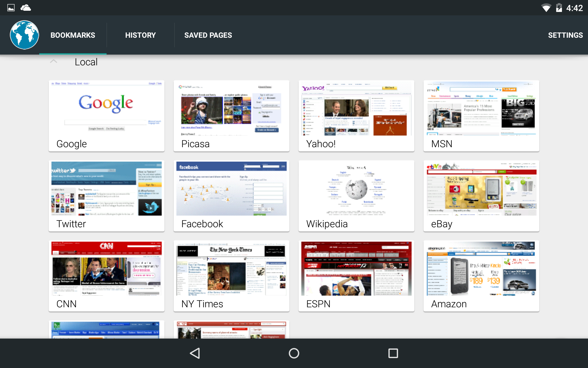
Task: Open the eBay bookmark thumbnail
Action: point(481,189)
